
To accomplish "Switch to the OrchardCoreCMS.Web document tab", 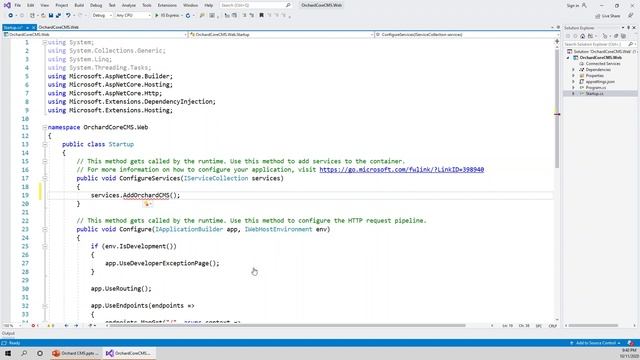I will point(59,27).
